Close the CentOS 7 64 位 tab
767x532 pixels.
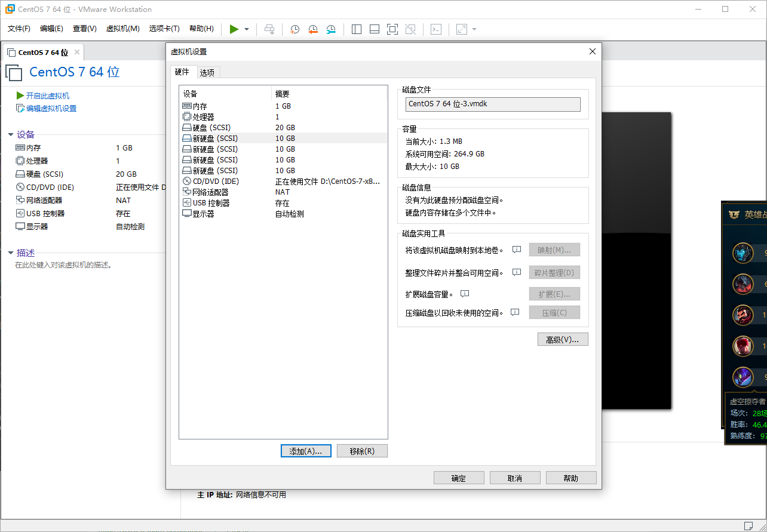click(76, 52)
